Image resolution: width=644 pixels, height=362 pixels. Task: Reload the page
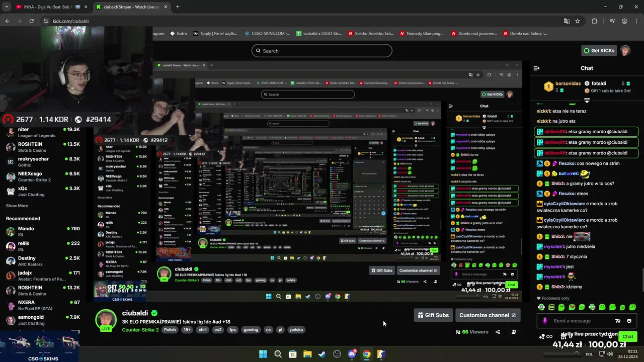[31, 21]
